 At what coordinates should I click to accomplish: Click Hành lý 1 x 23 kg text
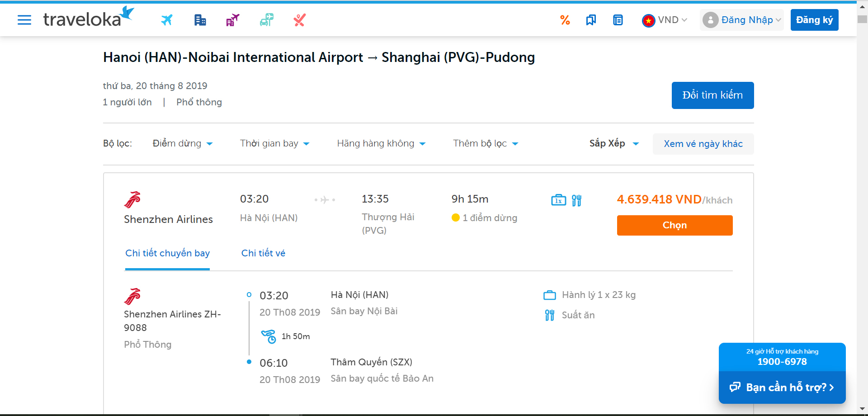point(599,295)
